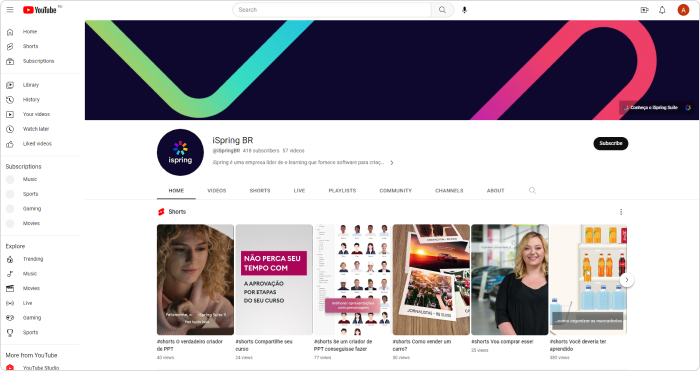Click the Watch later clock icon

[x=10, y=129]
